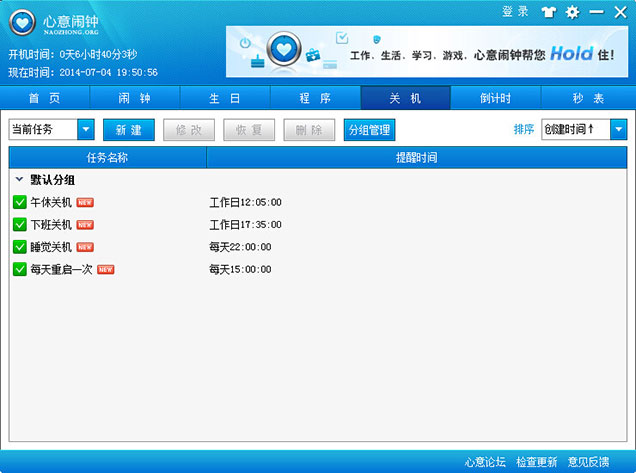Select the 下班关机 task name
This screenshot has width=636, height=473.
click(x=51, y=224)
